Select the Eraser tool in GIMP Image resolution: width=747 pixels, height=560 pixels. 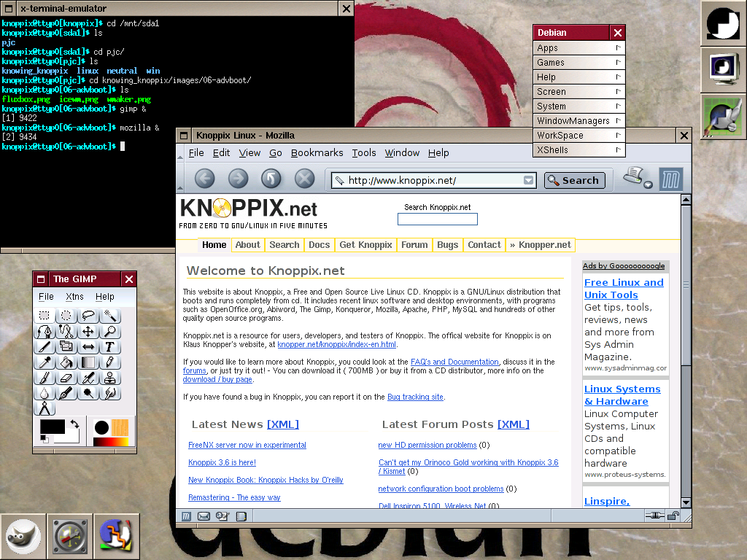[66, 377]
